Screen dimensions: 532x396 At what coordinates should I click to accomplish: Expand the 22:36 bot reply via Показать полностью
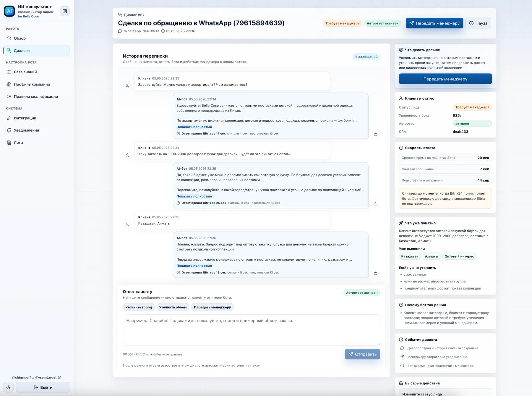tap(194, 266)
